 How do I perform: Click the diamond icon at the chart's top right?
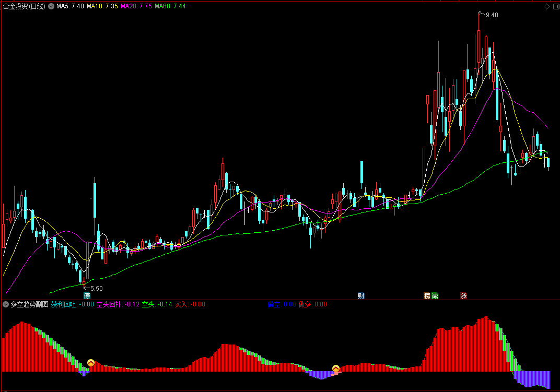pyautogui.click(x=546, y=6)
